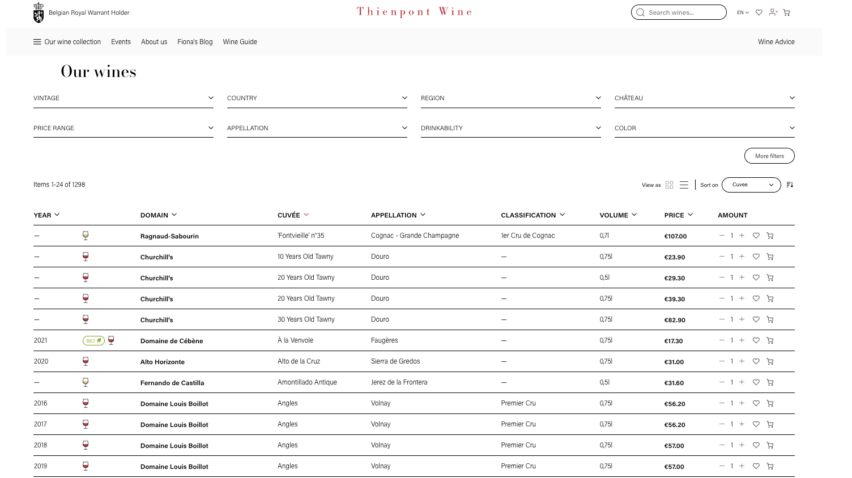Favorite Churchill's 30 Years Old Tawny

coord(756,319)
